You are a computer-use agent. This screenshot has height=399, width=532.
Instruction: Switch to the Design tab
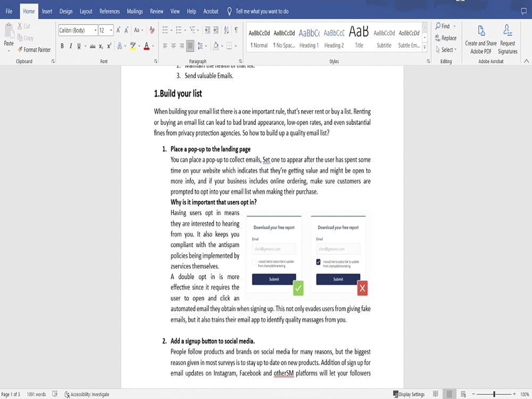[66, 11]
